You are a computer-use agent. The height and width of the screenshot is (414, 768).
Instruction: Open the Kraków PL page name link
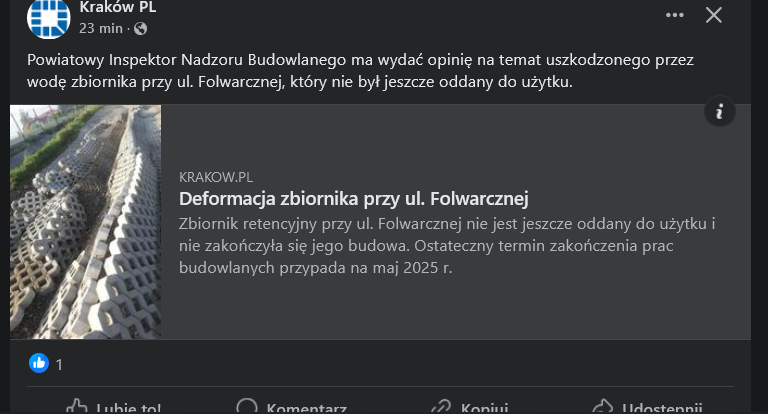[117, 8]
